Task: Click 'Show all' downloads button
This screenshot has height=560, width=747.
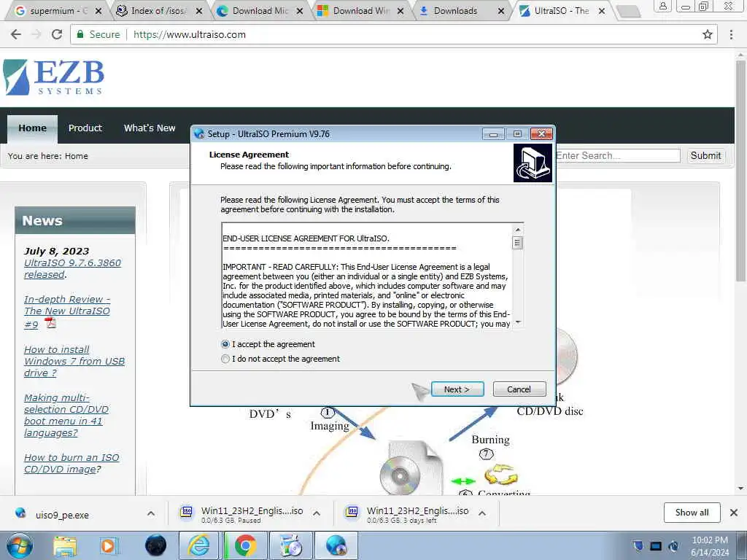Action: (692, 513)
